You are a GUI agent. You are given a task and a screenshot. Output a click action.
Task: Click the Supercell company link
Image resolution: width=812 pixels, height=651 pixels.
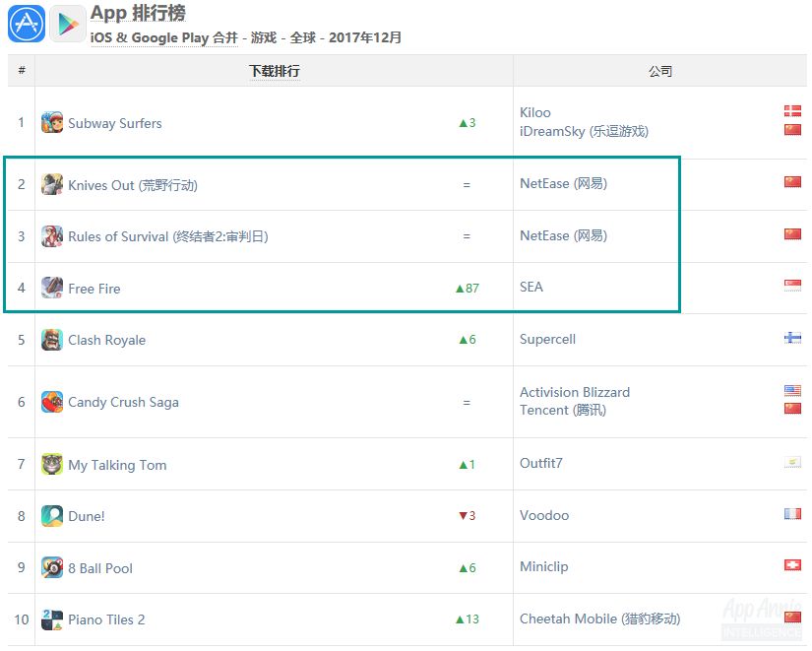pos(547,340)
